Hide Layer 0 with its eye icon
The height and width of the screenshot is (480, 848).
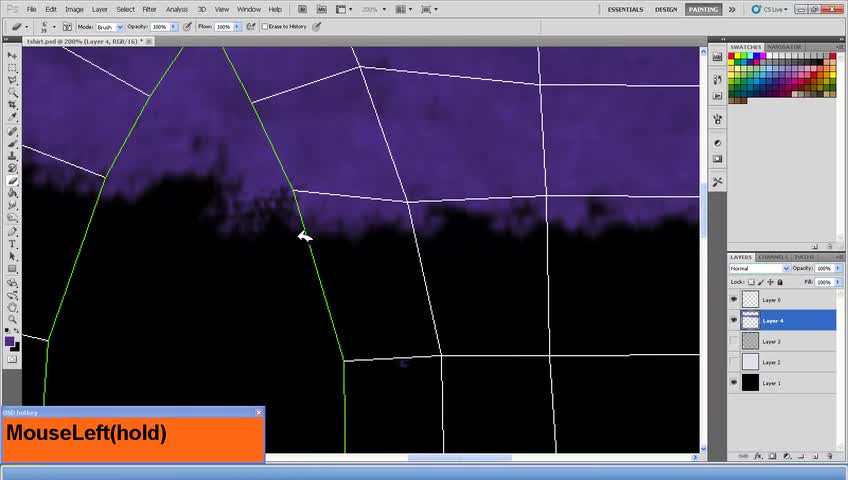coord(734,299)
